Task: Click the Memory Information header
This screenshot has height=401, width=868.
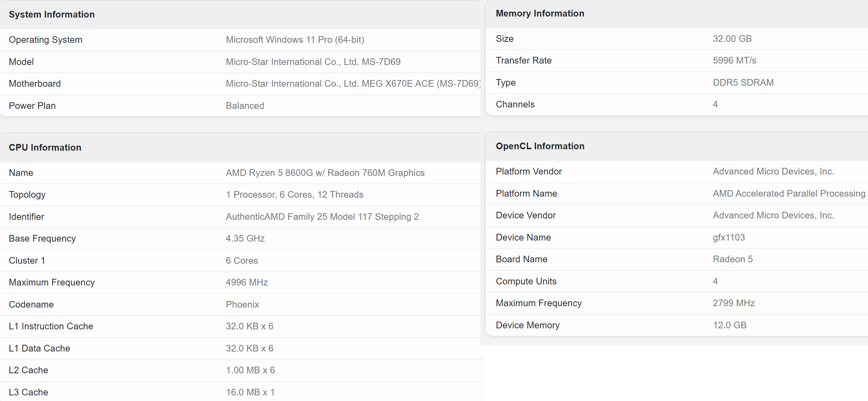Action: [540, 13]
